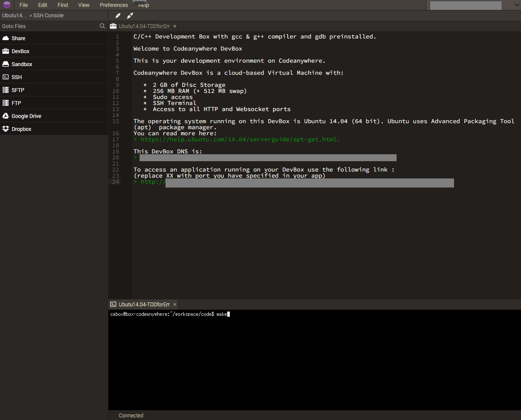Click the 'Welcome to Codeanywhere DevBox' line

pos(188,49)
